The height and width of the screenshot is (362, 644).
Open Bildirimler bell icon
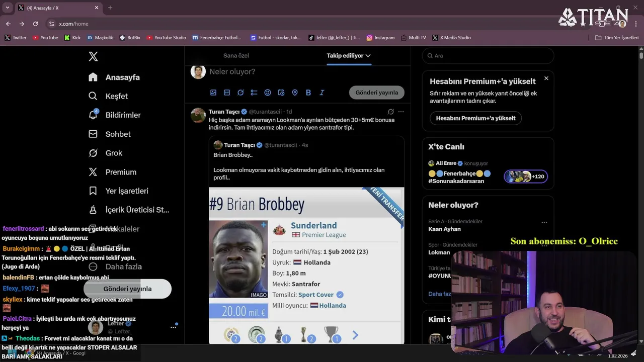93,115
